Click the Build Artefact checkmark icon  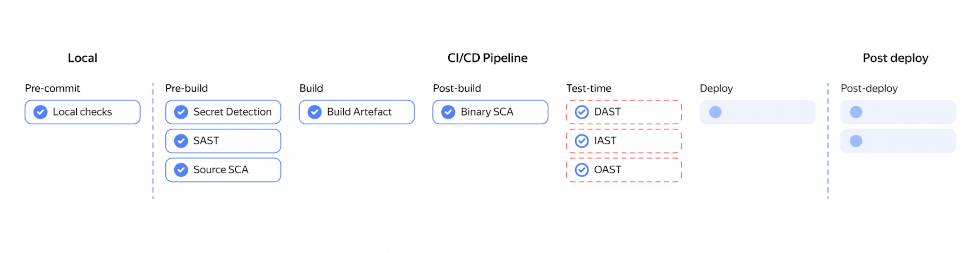[315, 112]
